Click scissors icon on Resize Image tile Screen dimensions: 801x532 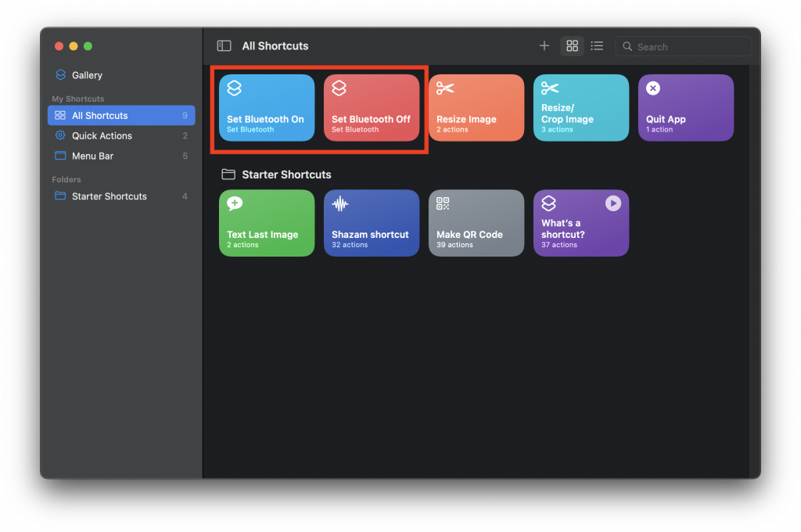[x=445, y=88]
